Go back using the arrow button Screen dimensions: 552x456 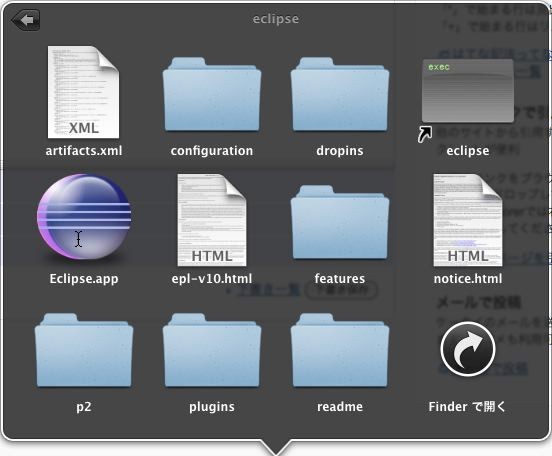[x=26, y=20]
